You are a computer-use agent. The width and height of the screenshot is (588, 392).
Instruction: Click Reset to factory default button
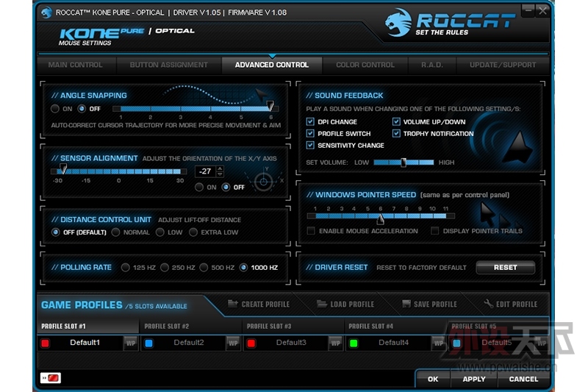pyautogui.click(x=505, y=268)
